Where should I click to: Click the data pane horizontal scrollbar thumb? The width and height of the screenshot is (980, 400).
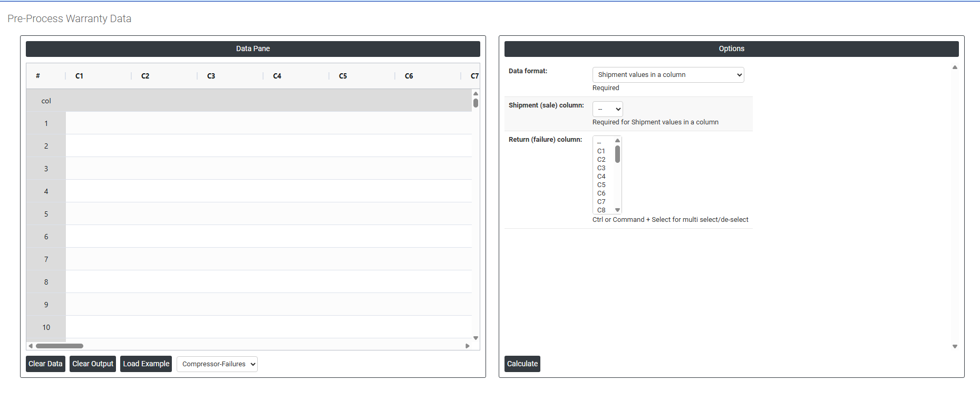[x=60, y=346]
